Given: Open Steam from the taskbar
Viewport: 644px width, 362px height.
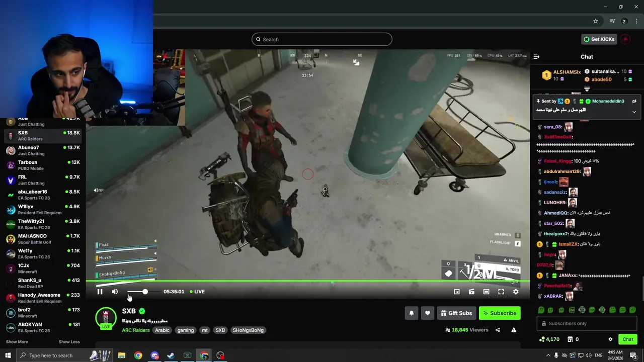Looking at the screenshot, I should tap(171, 355).
